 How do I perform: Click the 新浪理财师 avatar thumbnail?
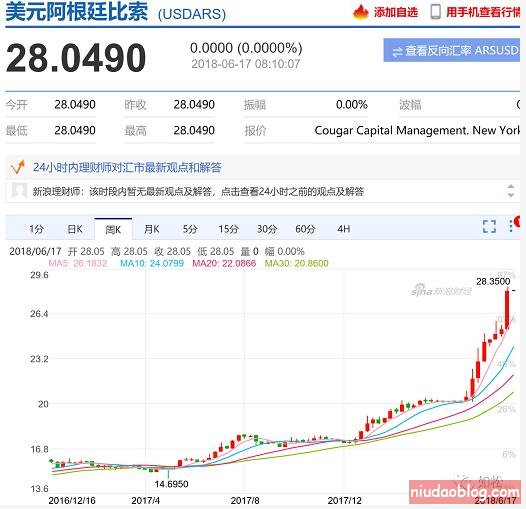[x=19, y=191]
